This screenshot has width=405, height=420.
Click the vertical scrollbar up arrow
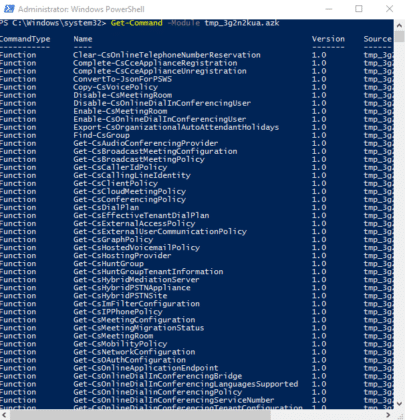point(399,25)
